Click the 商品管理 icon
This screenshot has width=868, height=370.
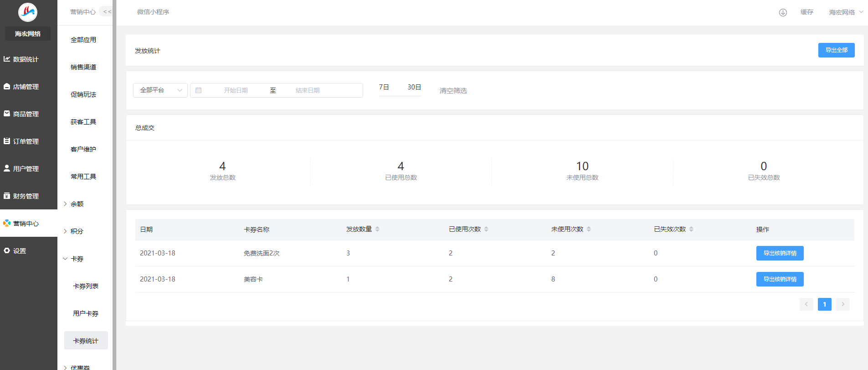tap(7, 114)
